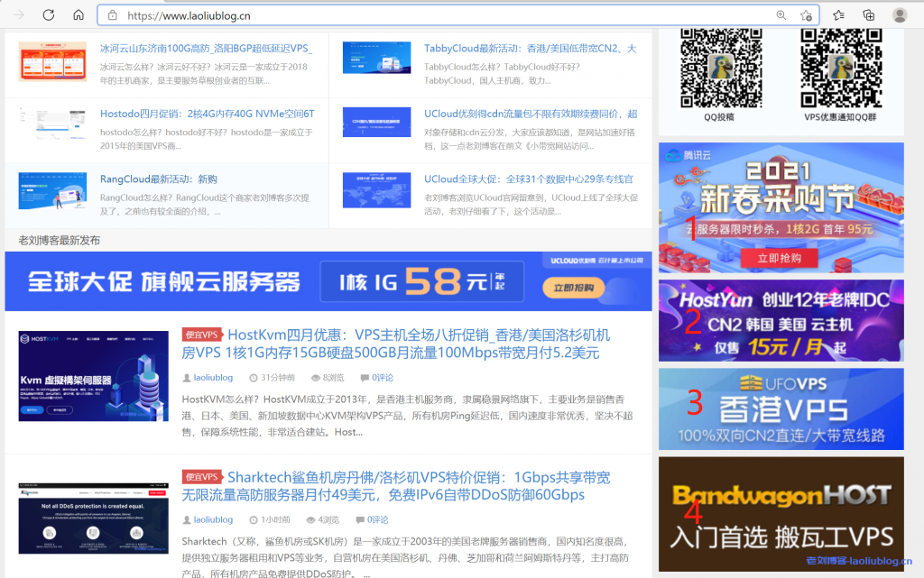Click the laoliublog author icon under HostKvm post
This screenshot has width=924, height=578.
[187, 378]
